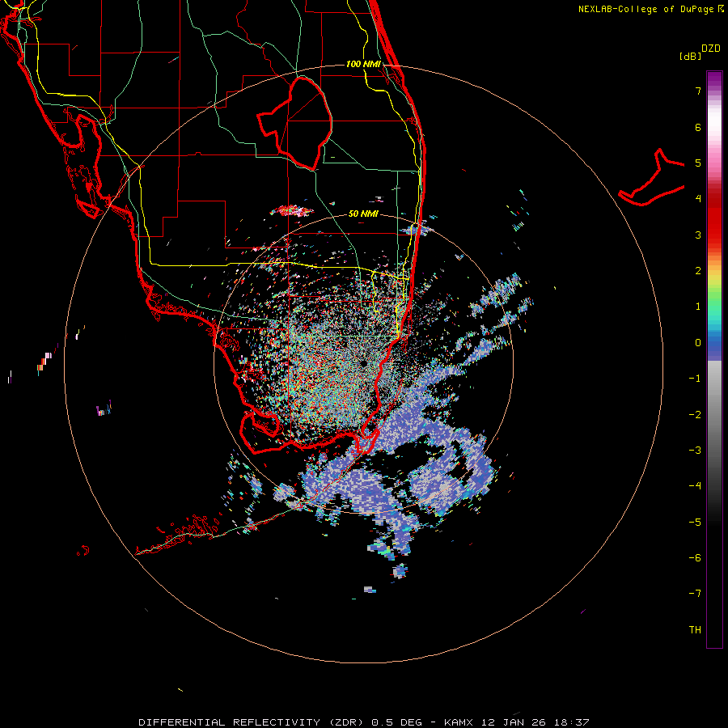Pick the green band of color scale near 1 dB
This screenshot has height=728, width=728.
click(714, 304)
